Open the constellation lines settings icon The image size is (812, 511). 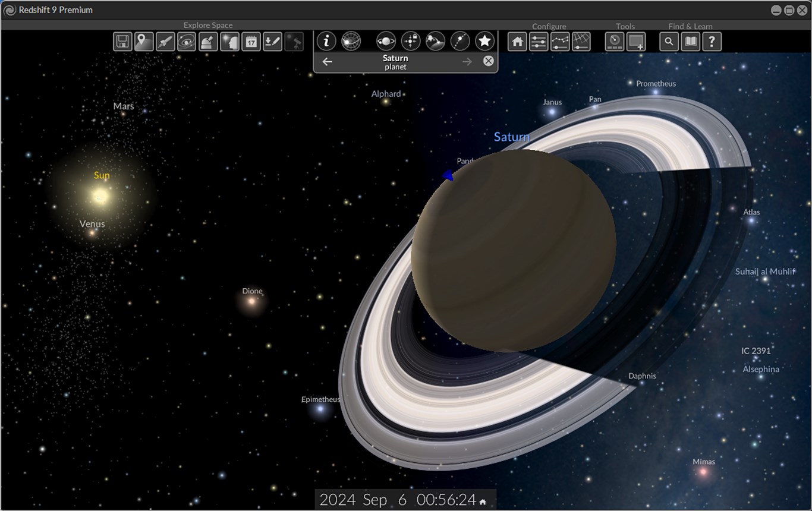click(560, 42)
